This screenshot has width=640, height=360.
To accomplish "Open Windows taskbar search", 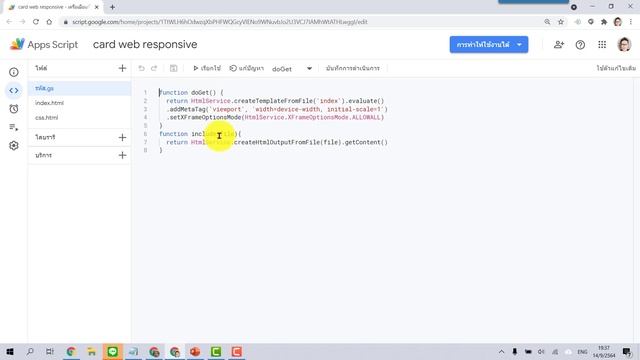I will click(30, 351).
